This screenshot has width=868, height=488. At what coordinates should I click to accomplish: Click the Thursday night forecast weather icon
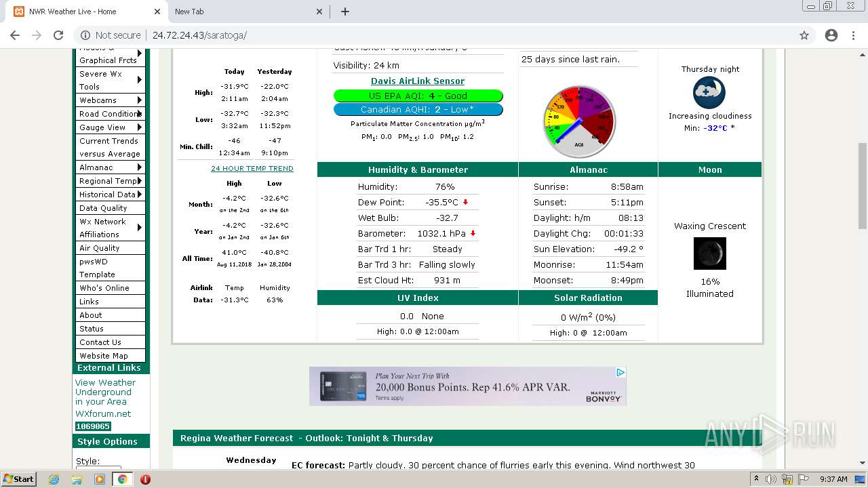pyautogui.click(x=709, y=93)
